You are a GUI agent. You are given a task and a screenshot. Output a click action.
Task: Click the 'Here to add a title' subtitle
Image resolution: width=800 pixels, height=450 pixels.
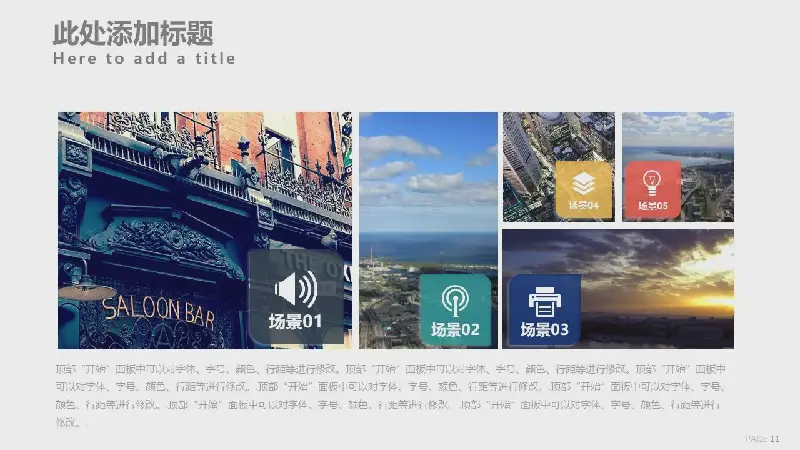coord(144,58)
